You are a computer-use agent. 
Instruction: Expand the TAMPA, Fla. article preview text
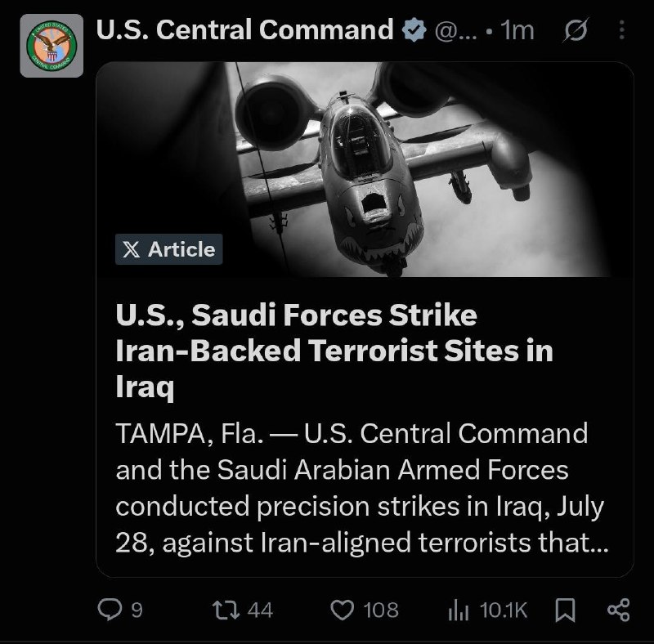362,488
